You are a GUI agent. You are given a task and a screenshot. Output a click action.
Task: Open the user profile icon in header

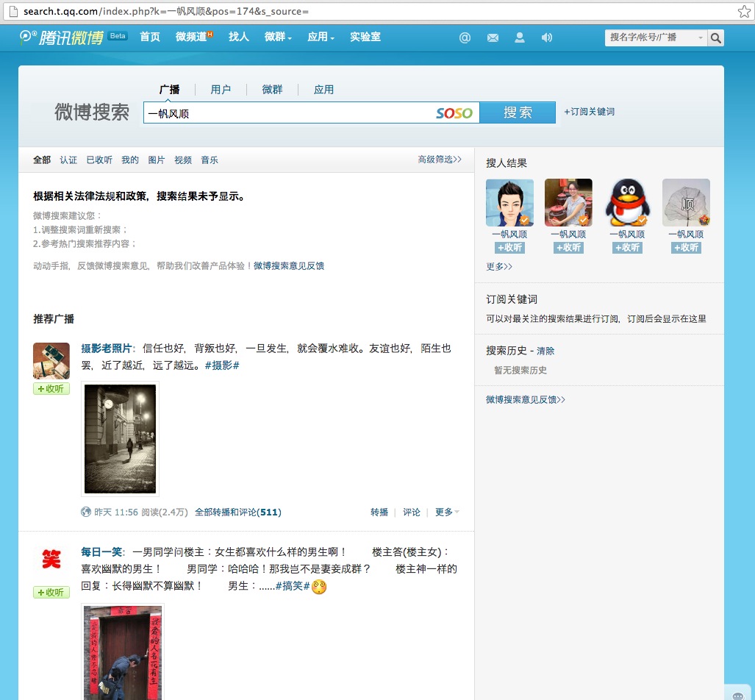pyautogui.click(x=520, y=37)
